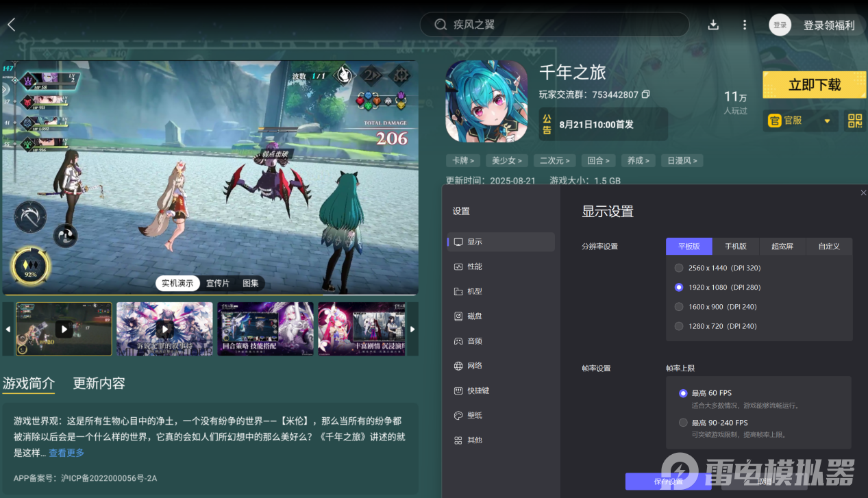Image resolution: width=868 pixels, height=498 pixels.
Task: Close the settings dialog with X
Action: tap(863, 193)
